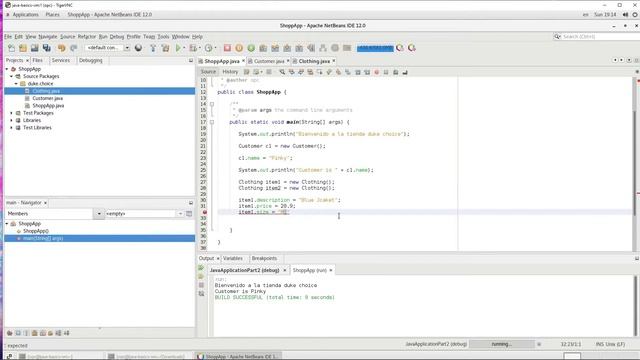Click the Debug Project toolbar icon
Viewport: 640px width, 360px height.
[193, 48]
